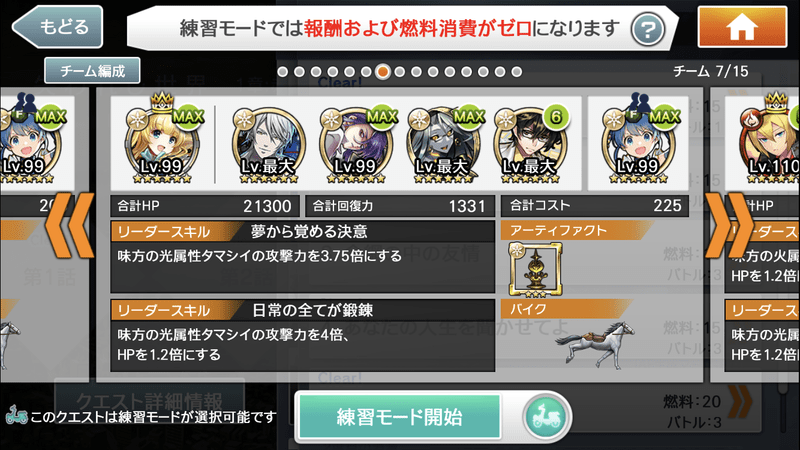Go back with the もどる button
Viewport: 800px width, 450px height.
tap(58, 27)
